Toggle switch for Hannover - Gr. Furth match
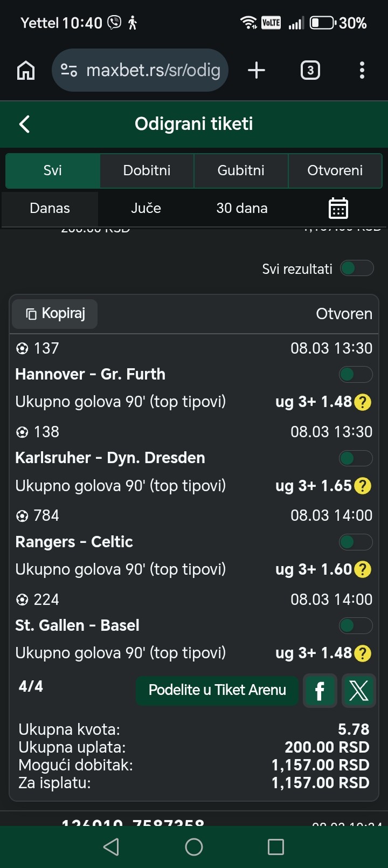 point(355,374)
